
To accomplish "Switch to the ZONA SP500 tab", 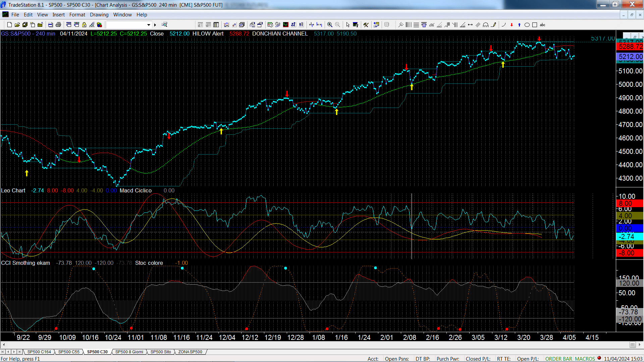I will 190,352.
